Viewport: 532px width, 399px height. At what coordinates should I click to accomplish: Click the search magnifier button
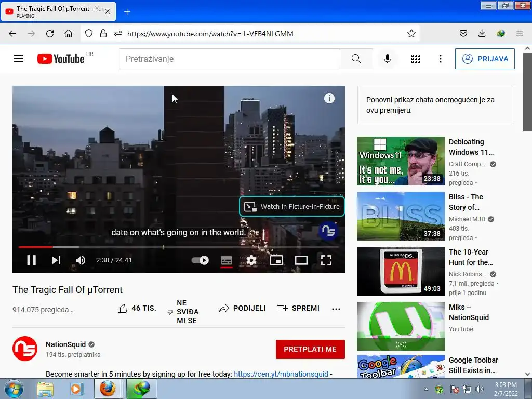click(356, 59)
